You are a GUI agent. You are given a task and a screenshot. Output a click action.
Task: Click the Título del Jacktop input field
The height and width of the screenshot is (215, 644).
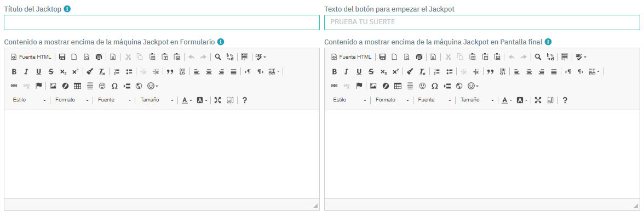coord(162,22)
